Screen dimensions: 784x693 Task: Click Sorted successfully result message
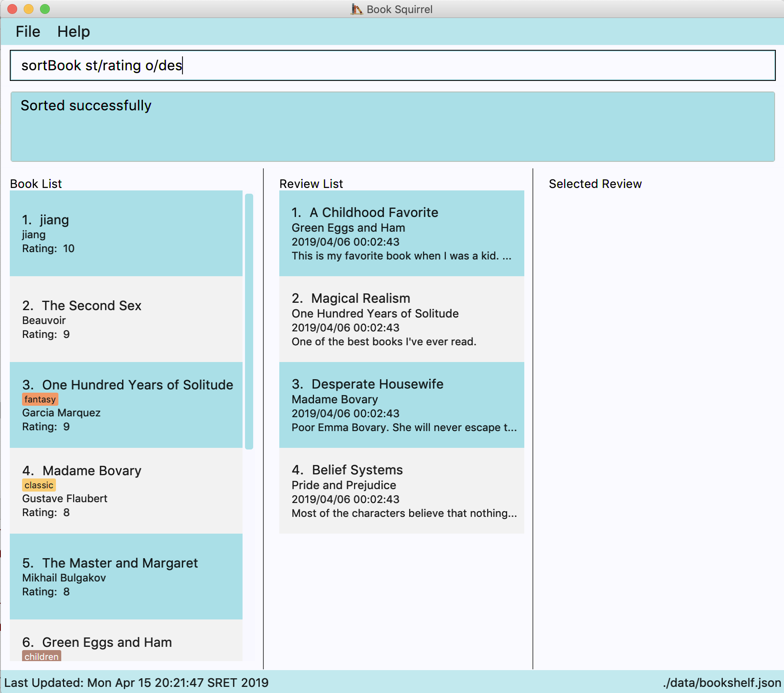86,105
